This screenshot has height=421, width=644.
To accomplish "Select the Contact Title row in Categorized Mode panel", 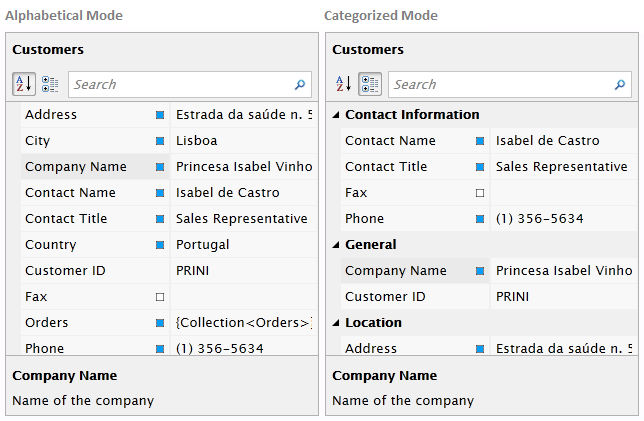I will pyautogui.click(x=386, y=167).
